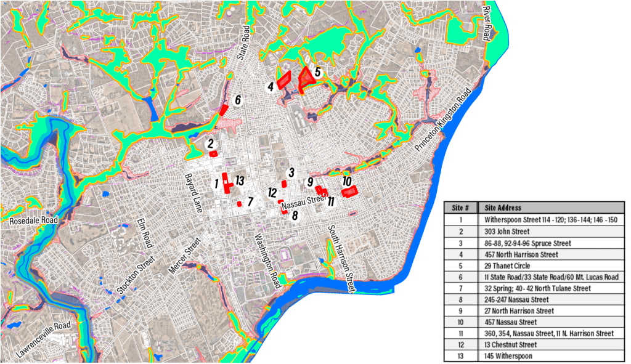Select the site 12 number label on map
Viewport: 631px width, 364px height.
(272, 193)
